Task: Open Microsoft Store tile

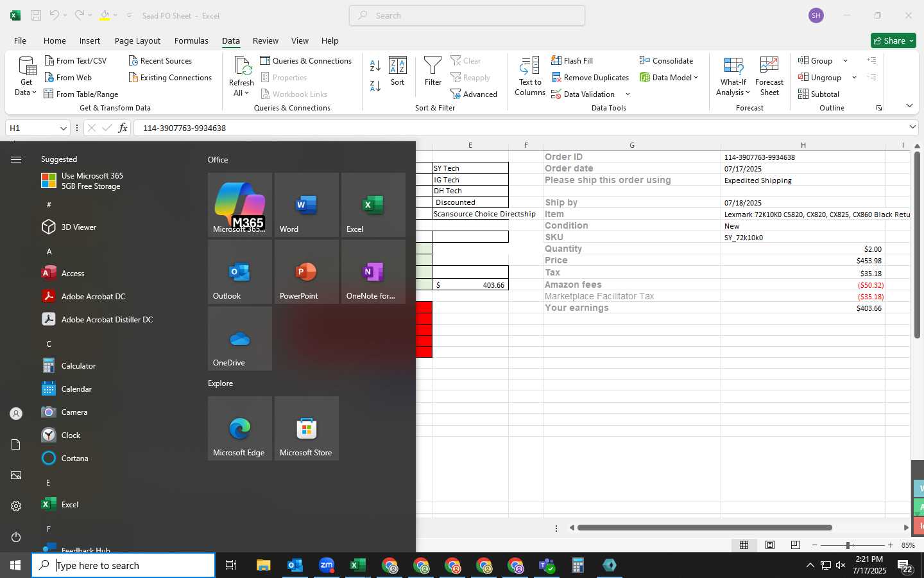Action: pos(305,428)
